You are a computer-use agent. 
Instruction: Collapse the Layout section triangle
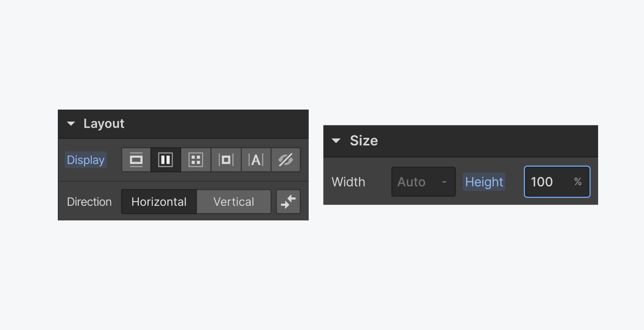pyautogui.click(x=71, y=124)
